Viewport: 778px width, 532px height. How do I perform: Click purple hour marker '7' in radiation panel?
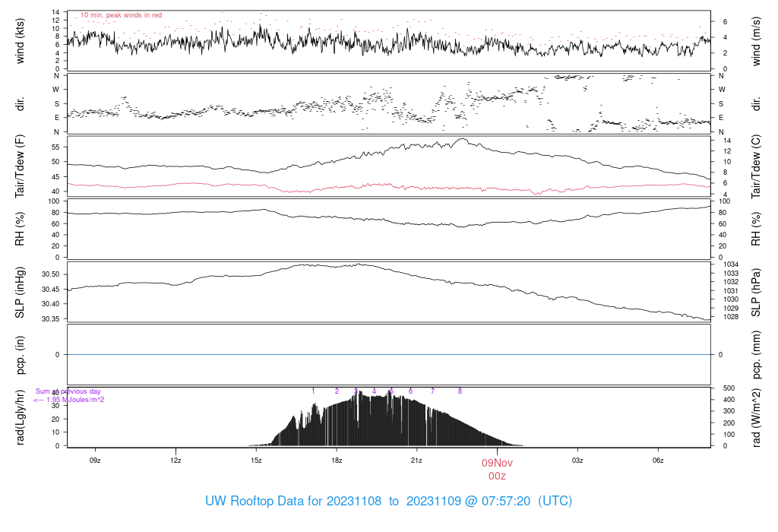pyautogui.click(x=432, y=391)
